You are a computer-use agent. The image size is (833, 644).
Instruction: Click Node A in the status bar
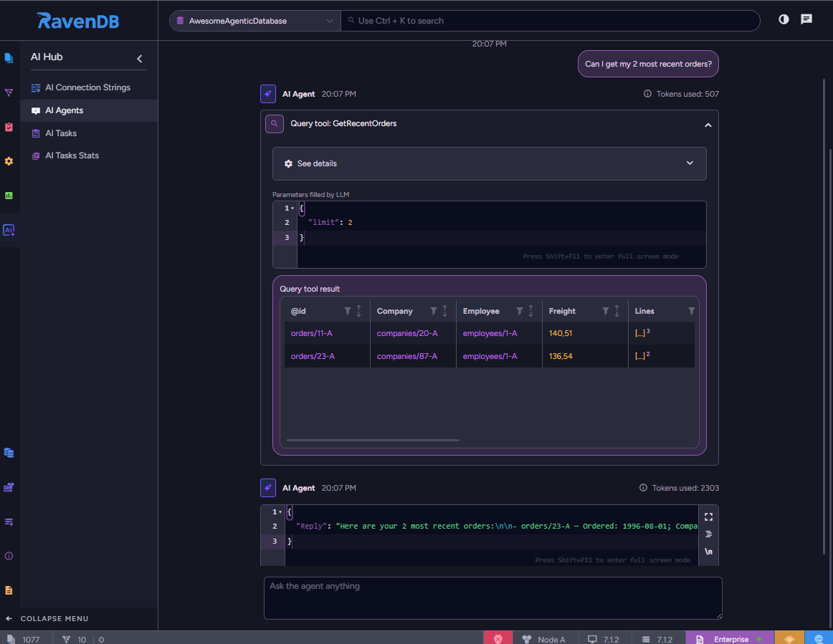coord(544,639)
